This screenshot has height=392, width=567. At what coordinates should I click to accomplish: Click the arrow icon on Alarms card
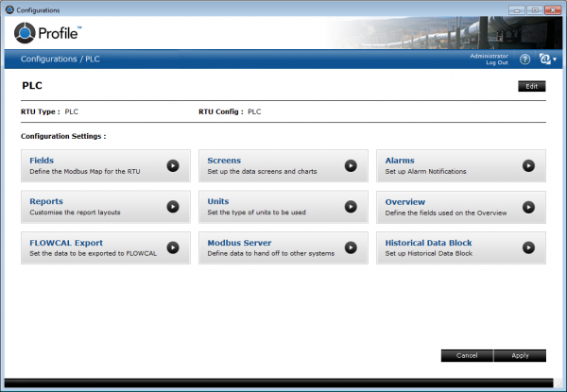528,166
